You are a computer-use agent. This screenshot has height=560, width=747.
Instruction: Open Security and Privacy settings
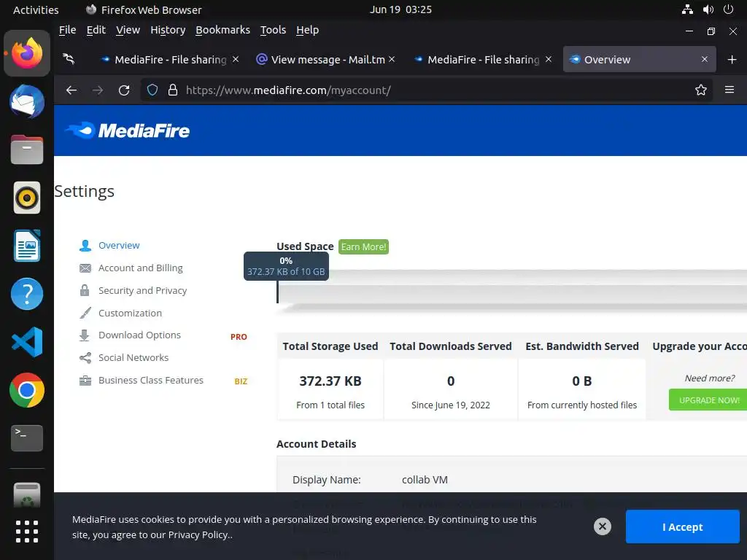[x=142, y=290]
